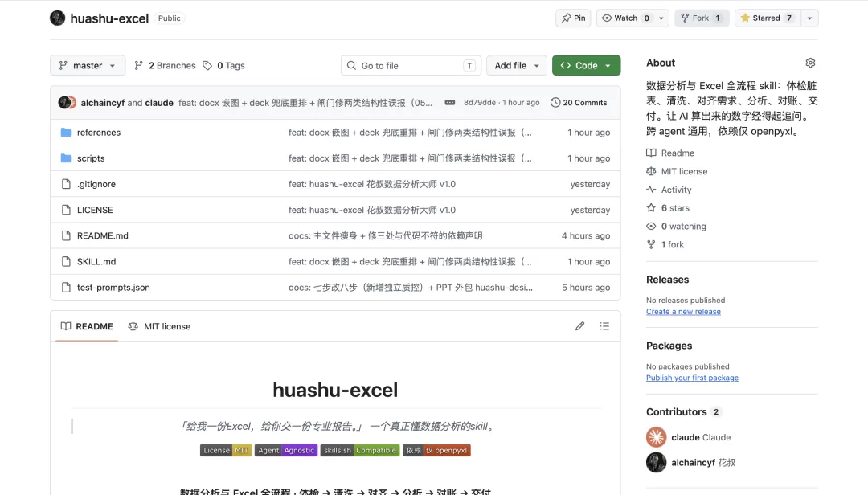Click the LICENSE file icon
The width and height of the screenshot is (868, 495).
(66, 210)
